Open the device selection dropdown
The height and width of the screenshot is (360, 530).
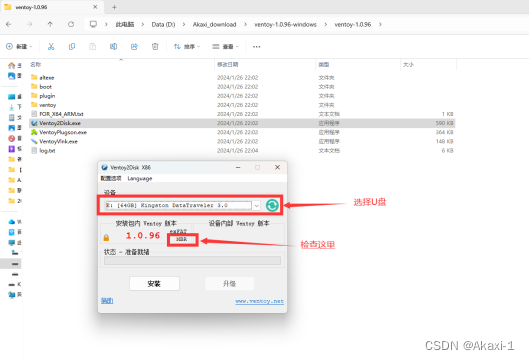pos(257,206)
